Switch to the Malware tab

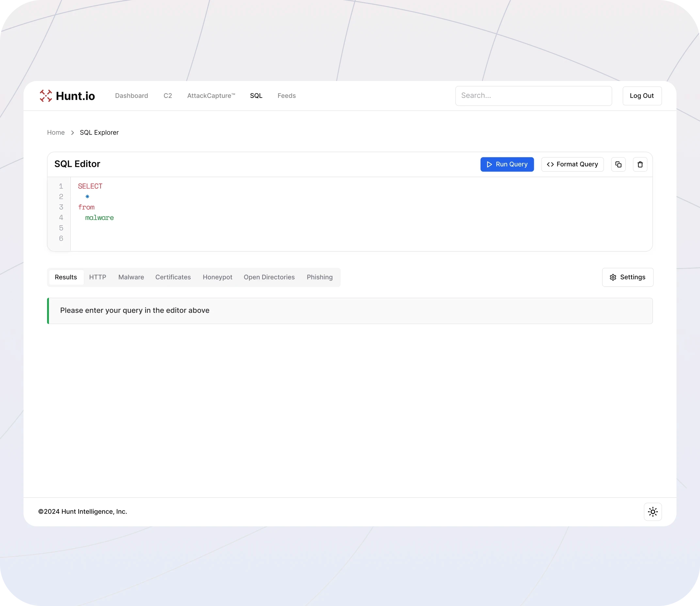pyautogui.click(x=131, y=277)
